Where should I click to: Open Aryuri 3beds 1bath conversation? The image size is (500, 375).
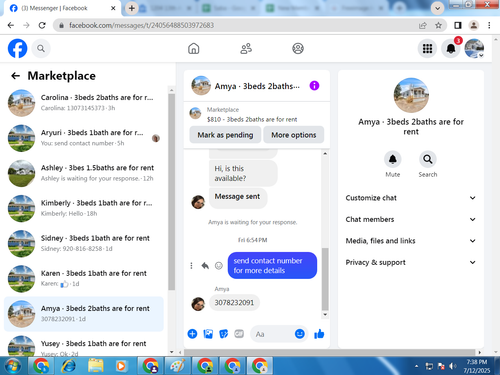coord(84,138)
